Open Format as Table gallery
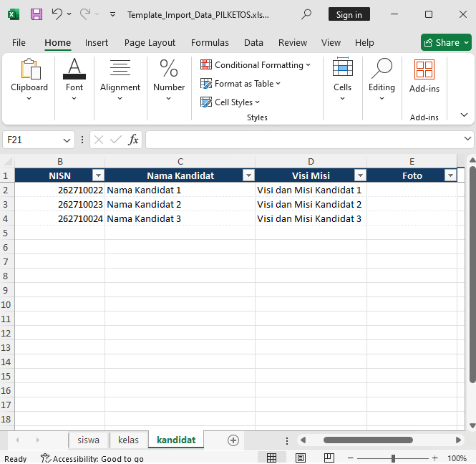The width and height of the screenshot is (476, 464). point(240,84)
